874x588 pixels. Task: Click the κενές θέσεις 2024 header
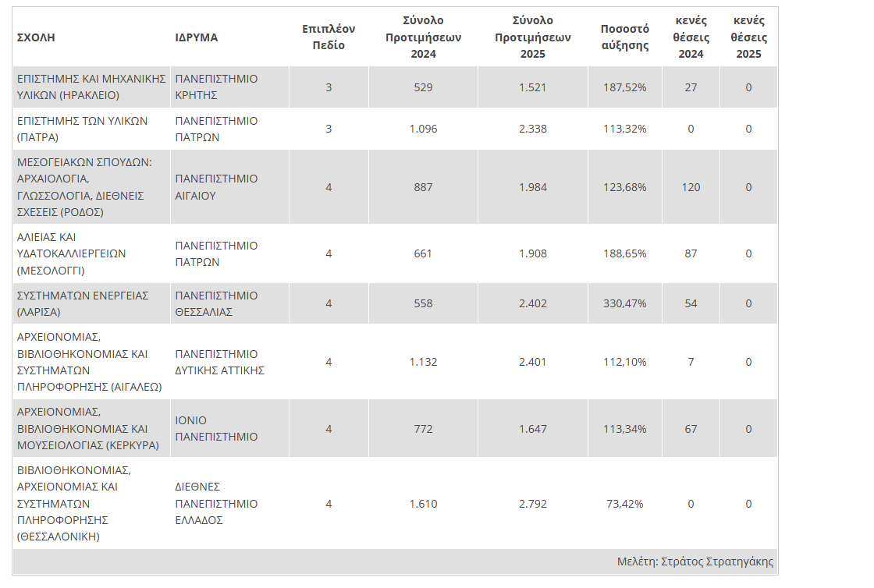691,37
